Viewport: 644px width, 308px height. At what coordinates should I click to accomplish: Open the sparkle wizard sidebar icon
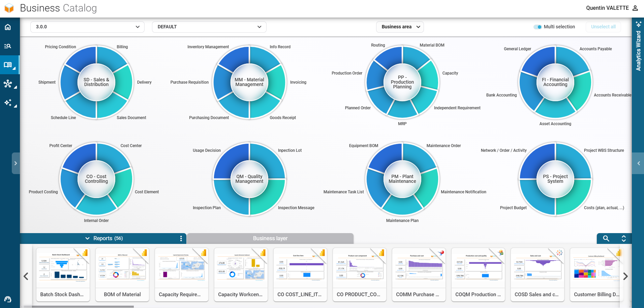(x=8, y=102)
